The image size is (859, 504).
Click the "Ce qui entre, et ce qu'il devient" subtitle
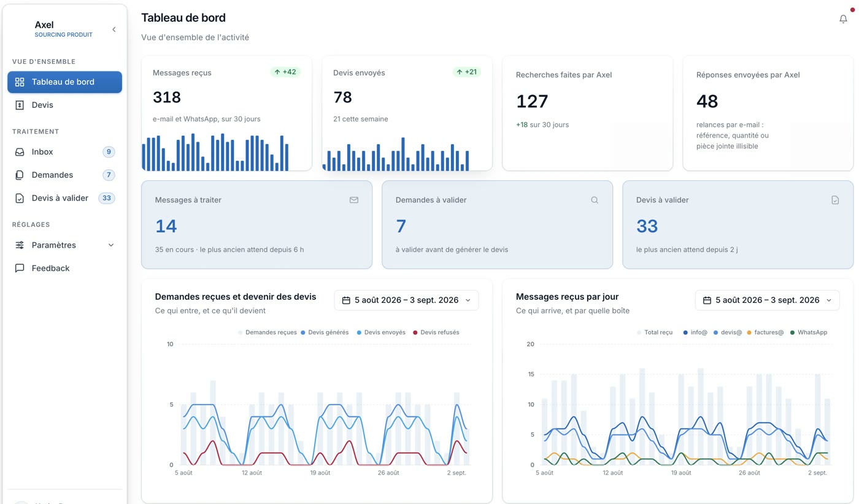click(x=210, y=311)
